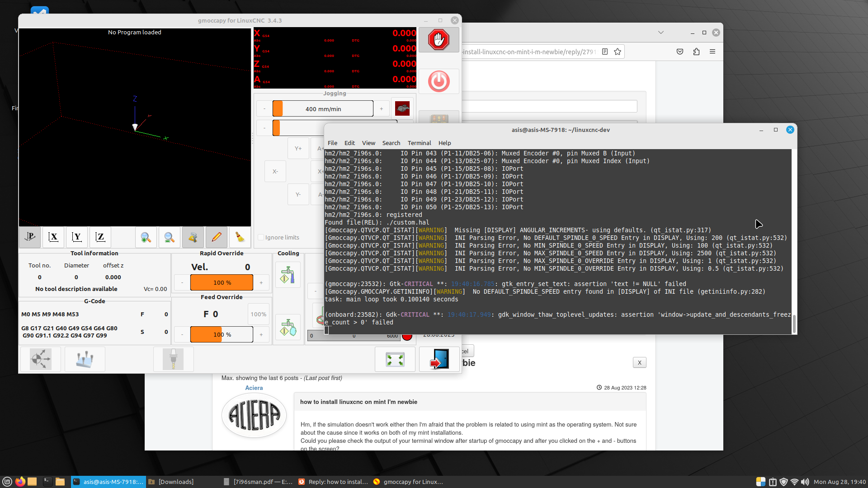
Task: Open Firefox tab list dropdown chevron
Action: (660, 33)
